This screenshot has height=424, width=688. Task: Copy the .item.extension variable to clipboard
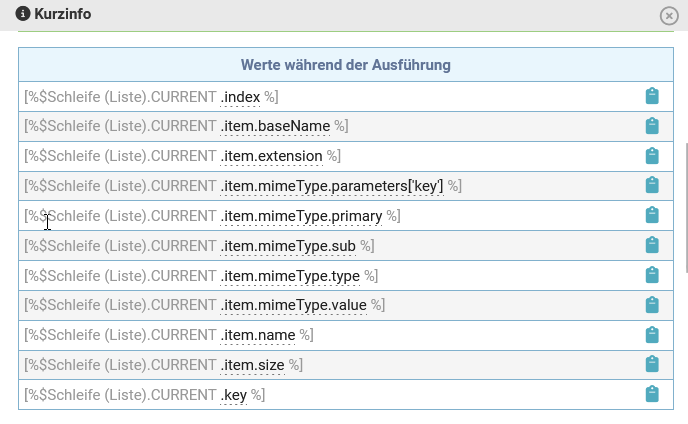[652, 156]
